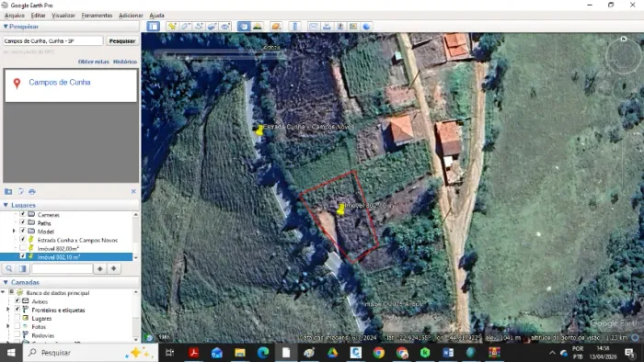
Task: Toggle the Cameras folder checkbox
Action: [x=23, y=214]
